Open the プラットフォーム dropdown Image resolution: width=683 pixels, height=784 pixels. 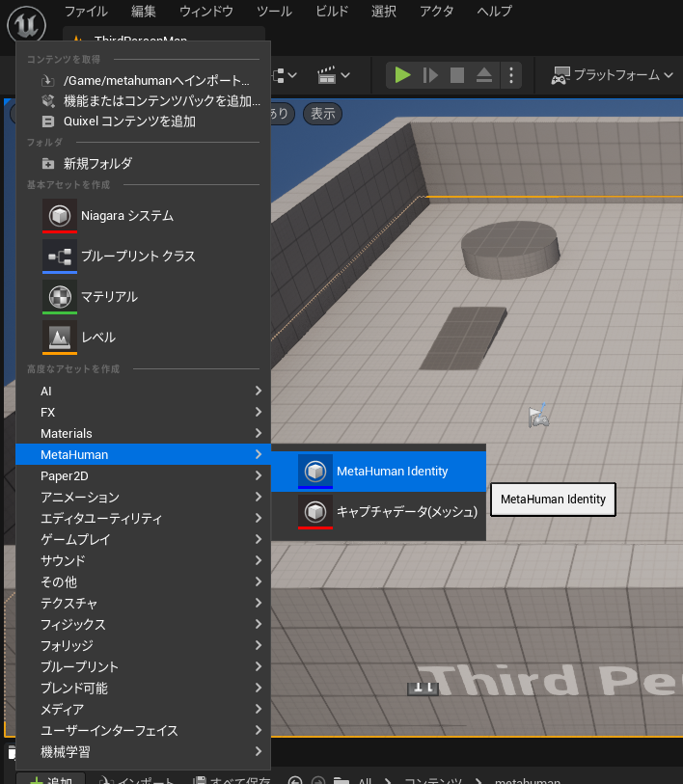pyautogui.click(x=612, y=75)
